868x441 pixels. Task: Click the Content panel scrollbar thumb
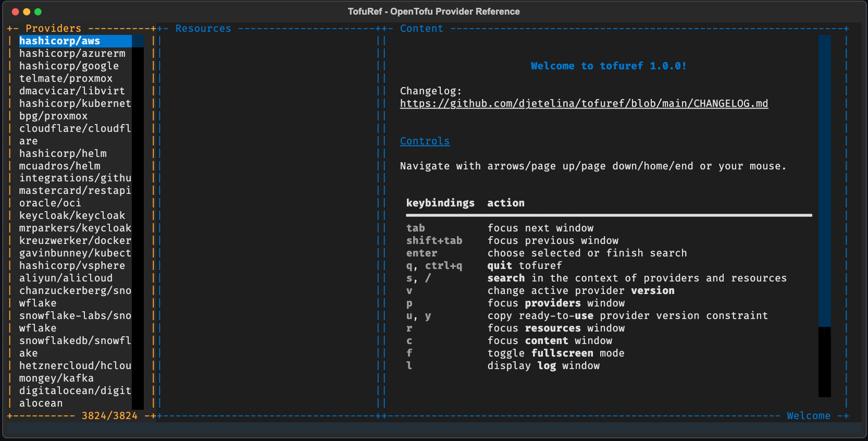click(x=825, y=181)
